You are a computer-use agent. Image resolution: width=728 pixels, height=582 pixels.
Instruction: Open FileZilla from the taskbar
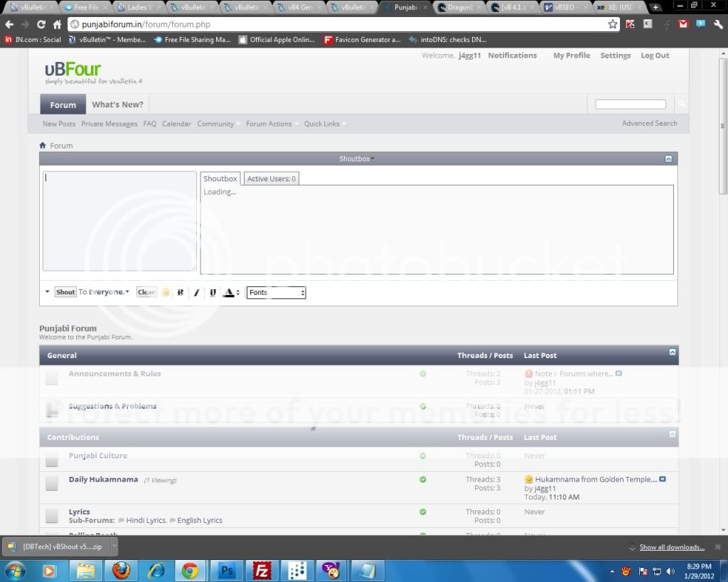(x=262, y=571)
